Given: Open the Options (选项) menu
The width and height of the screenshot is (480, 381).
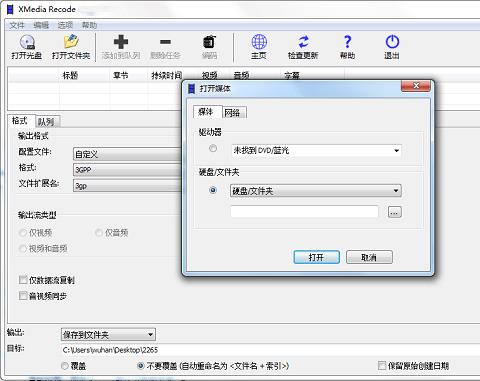Looking at the screenshot, I should (65, 25).
